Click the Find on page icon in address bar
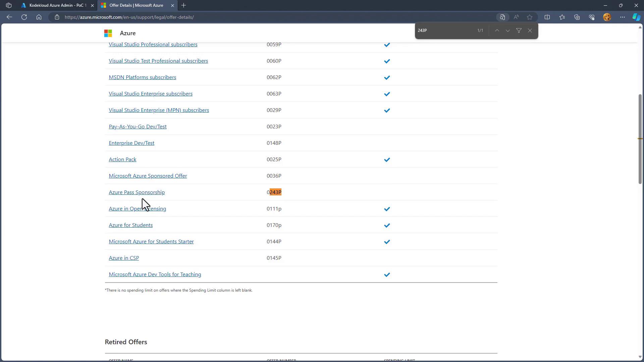This screenshot has height=362, width=644. pyautogui.click(x=502, y=17)
